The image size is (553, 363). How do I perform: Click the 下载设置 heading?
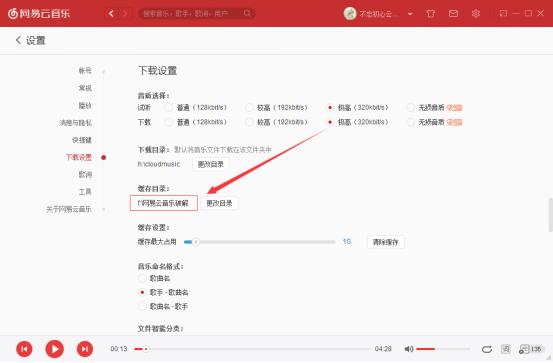(x=157, y=71)
